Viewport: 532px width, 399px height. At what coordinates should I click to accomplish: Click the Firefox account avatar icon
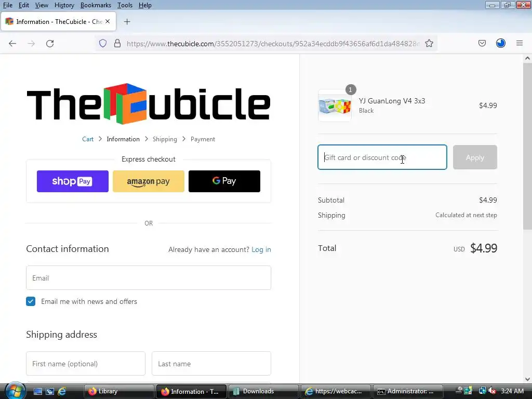point(501,43)
